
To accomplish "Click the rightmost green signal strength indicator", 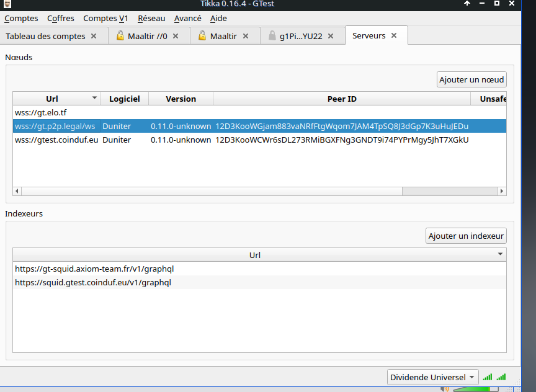I will coord(501,377).
